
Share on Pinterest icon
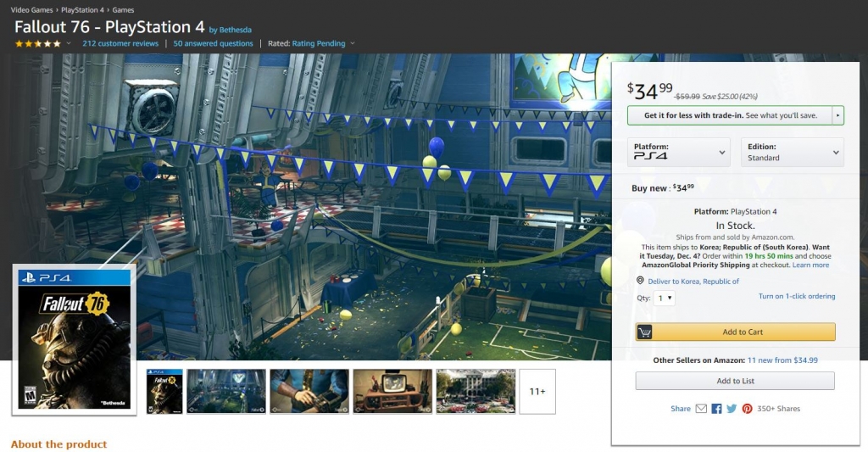[747, 408]
